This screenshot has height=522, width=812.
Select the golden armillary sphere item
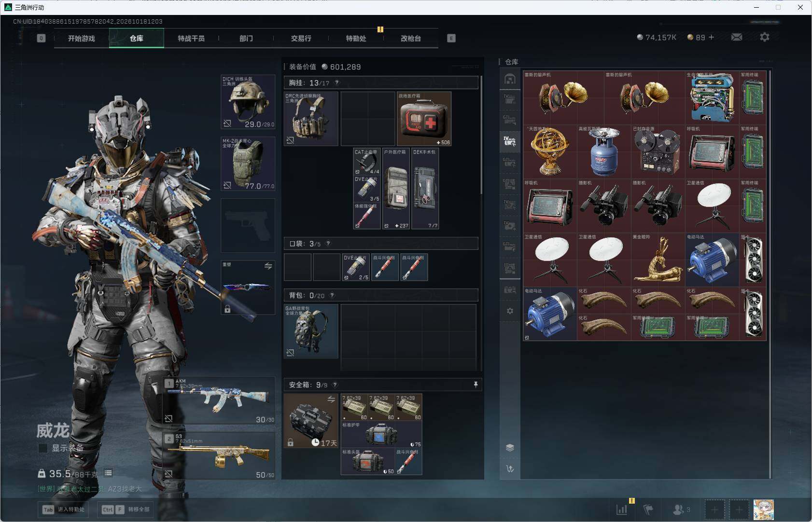pyautogui.click(x=550, y=152)
